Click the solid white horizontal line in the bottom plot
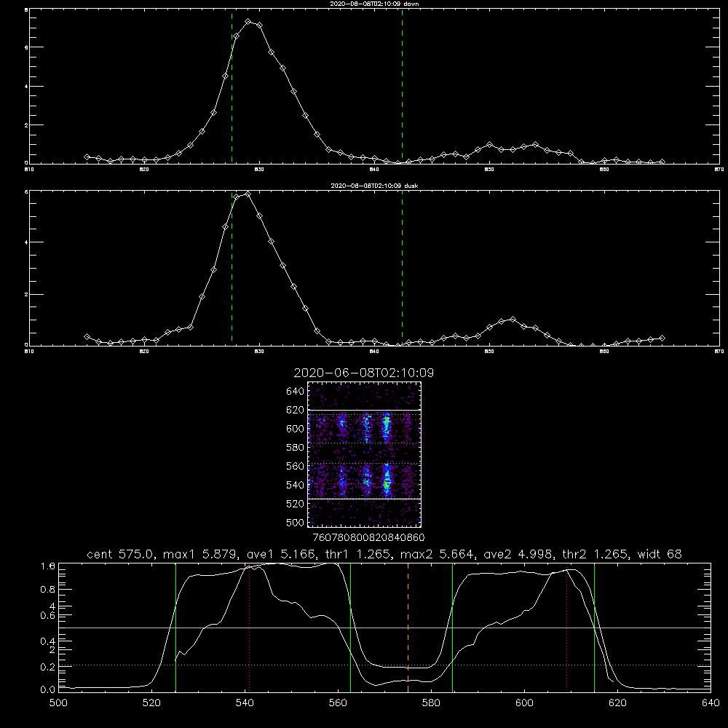Viewport: 728px width, 728px height. tap(384, 628)
